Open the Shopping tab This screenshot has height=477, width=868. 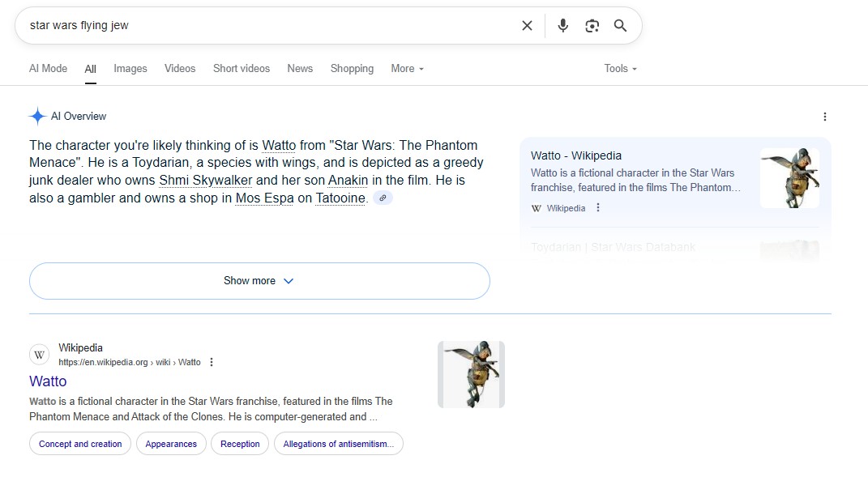point(352,69)
